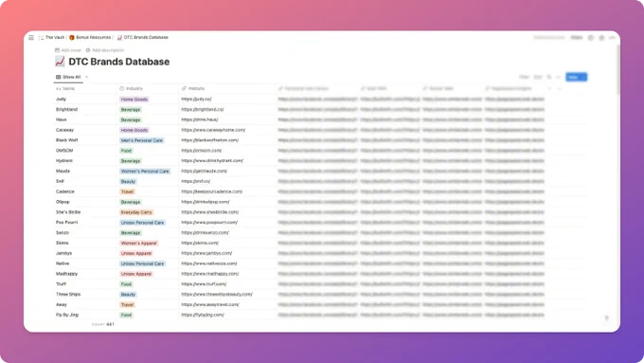Click the Industry column select icon
The image size is (644, 363).
click(122, 88)
